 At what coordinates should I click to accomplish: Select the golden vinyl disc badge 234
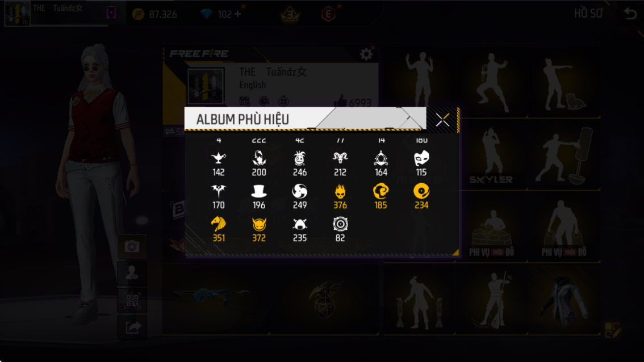(x=421, y=196)
